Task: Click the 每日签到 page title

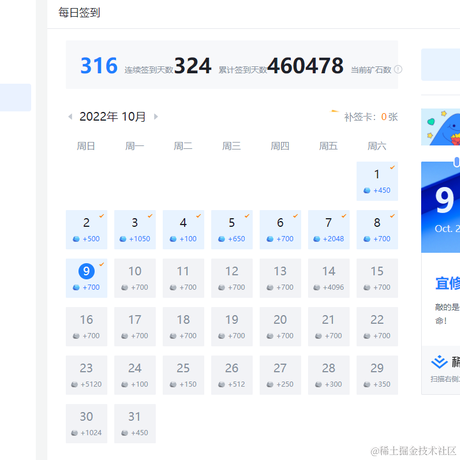Action: point(79,13)
